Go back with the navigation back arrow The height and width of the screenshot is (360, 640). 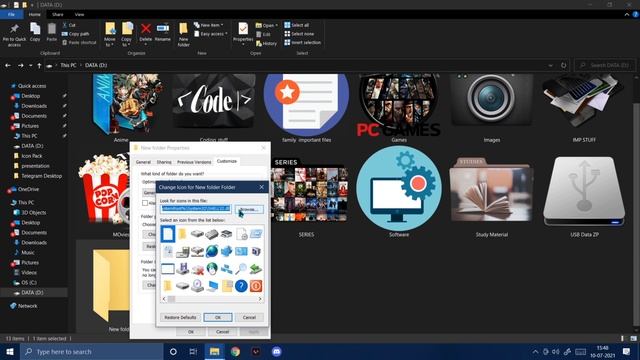tap(8, 65)
